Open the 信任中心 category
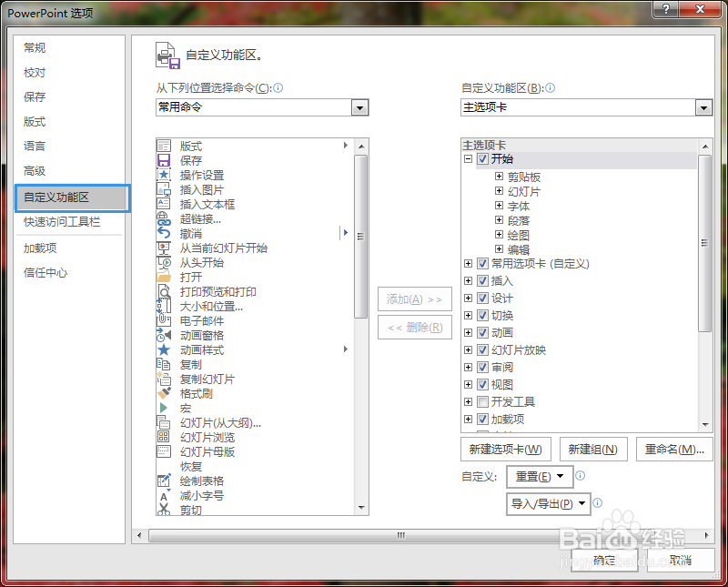 click(x=45, y=273)
